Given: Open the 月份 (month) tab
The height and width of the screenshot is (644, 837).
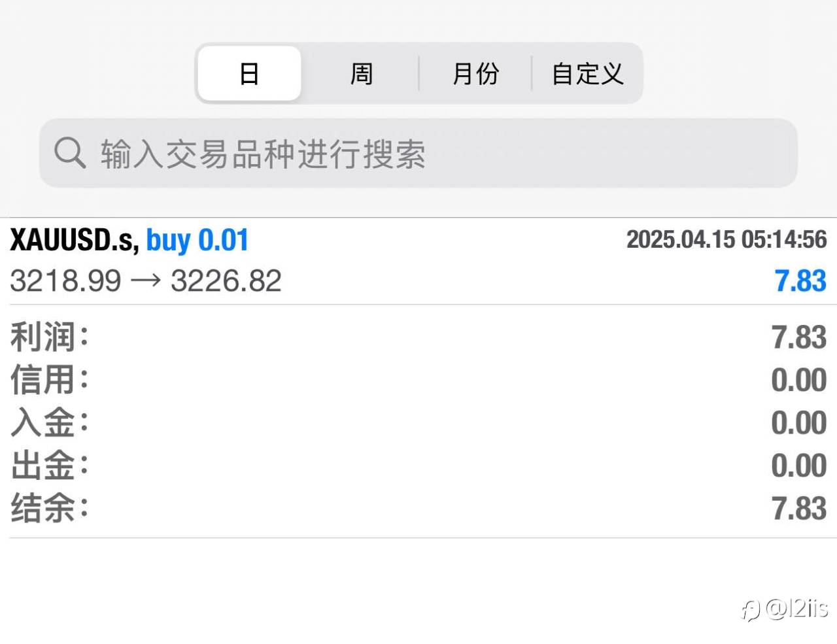Looking at the screenshot, I should 475,73.
